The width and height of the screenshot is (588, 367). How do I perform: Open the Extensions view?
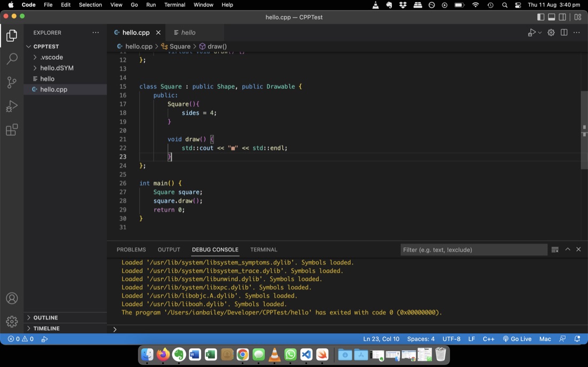12,130
